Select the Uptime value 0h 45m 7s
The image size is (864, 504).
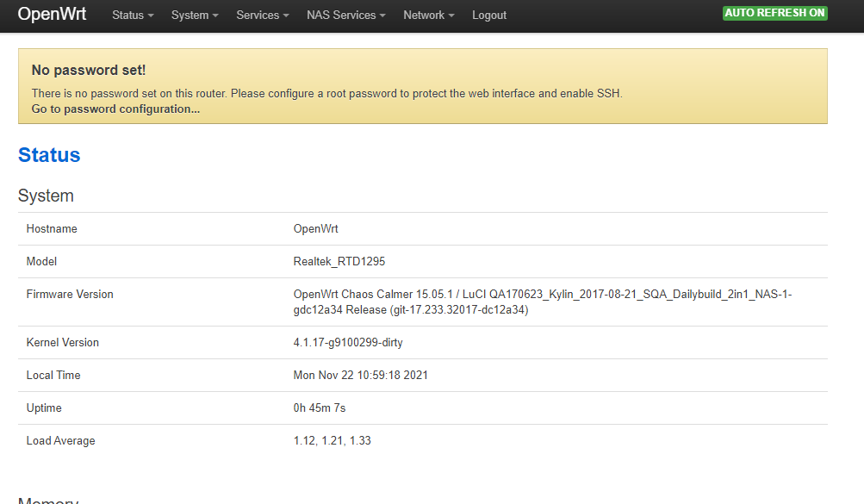[319, 408]
